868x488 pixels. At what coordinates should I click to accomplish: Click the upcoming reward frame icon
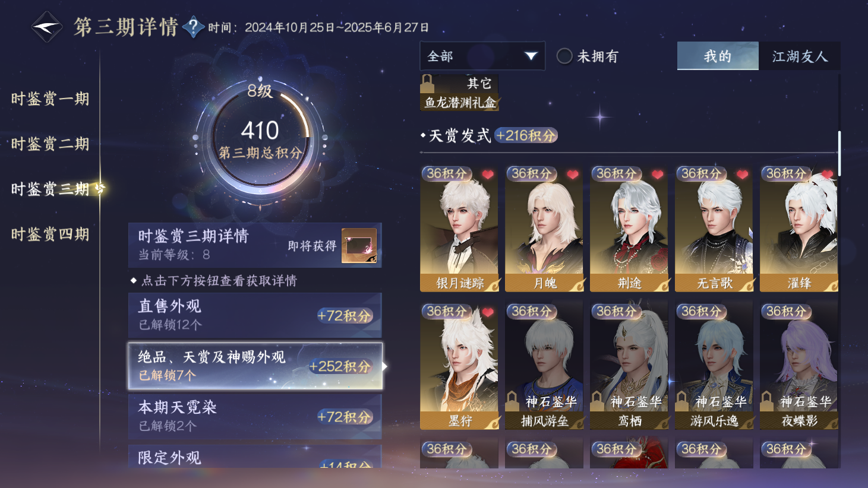[x=359, y=245]
